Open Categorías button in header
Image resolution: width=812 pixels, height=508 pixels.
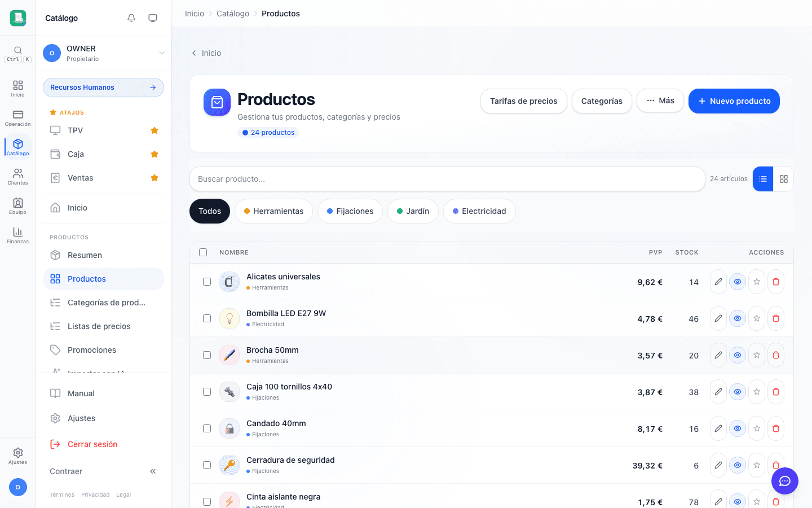602,101
